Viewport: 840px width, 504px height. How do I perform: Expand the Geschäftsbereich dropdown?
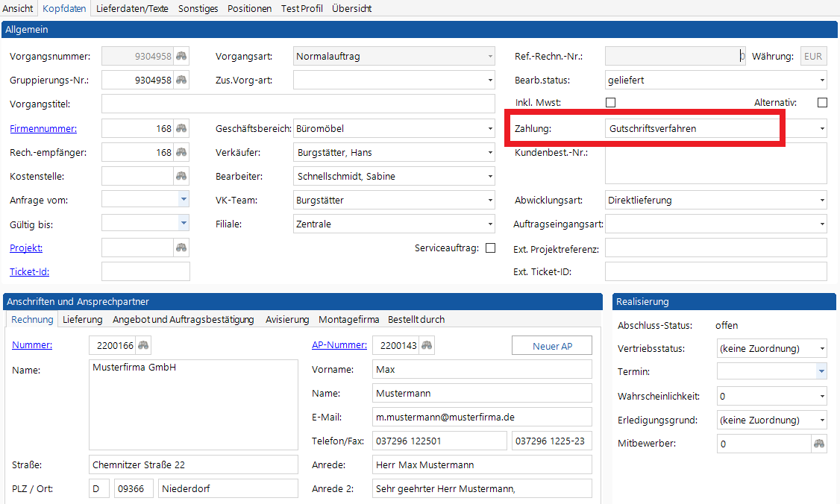490,129
